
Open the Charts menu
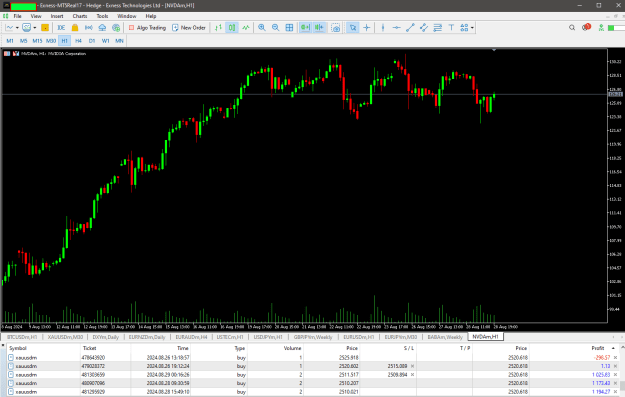pos(80,16)
